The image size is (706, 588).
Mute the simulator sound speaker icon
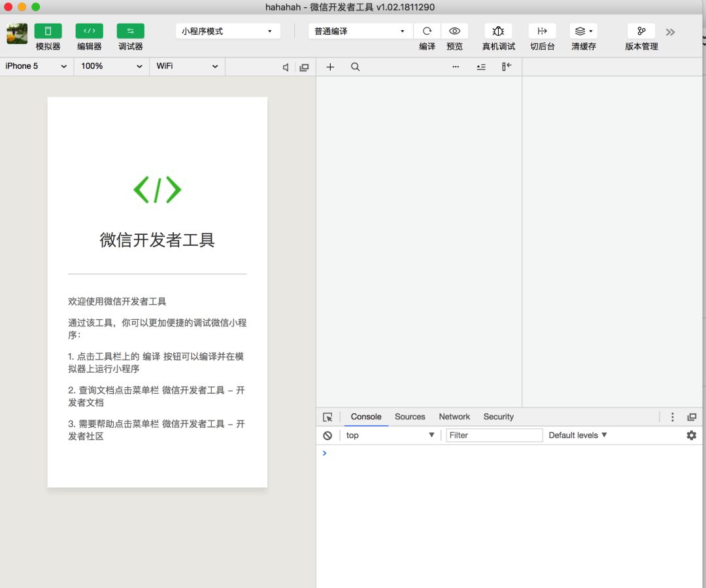[286, 67]
